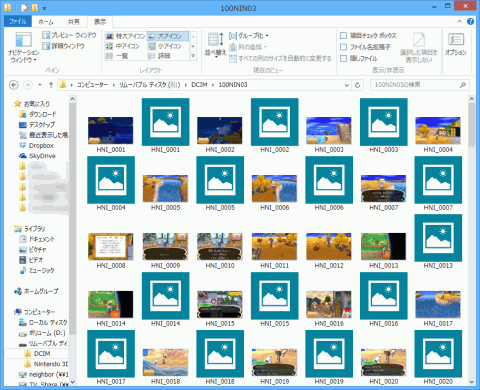This screenshot has width=480, height=390.
Task: Click the search magnifier icon
Action: tap(463, 85)
